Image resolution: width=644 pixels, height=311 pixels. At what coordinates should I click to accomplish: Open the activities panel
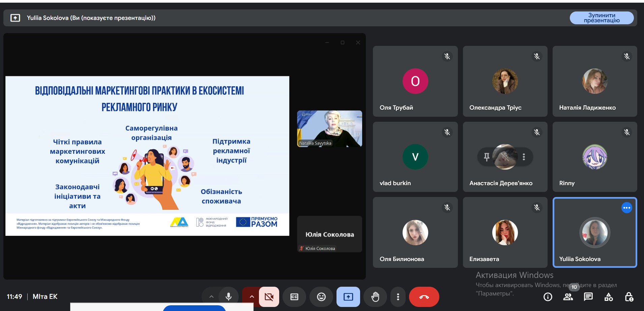[609, 297]
